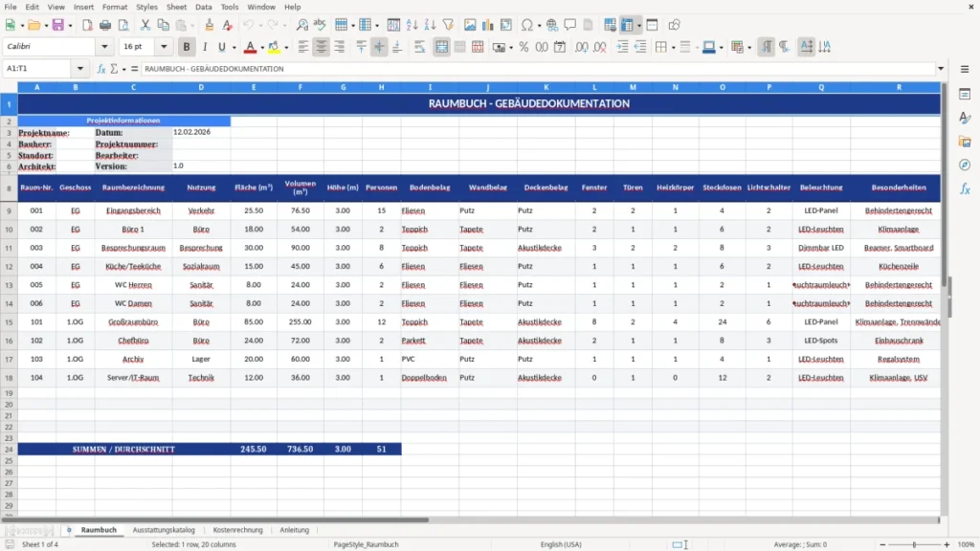Select row 24 header
This screenshot has height=551, width=980.
pyautogui.click(x=9, y=450)
